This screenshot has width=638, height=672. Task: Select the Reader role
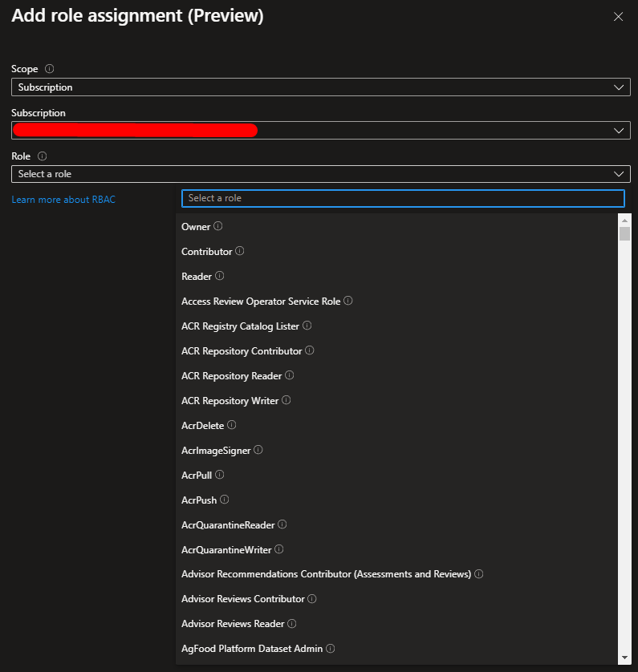pos(197,277)
